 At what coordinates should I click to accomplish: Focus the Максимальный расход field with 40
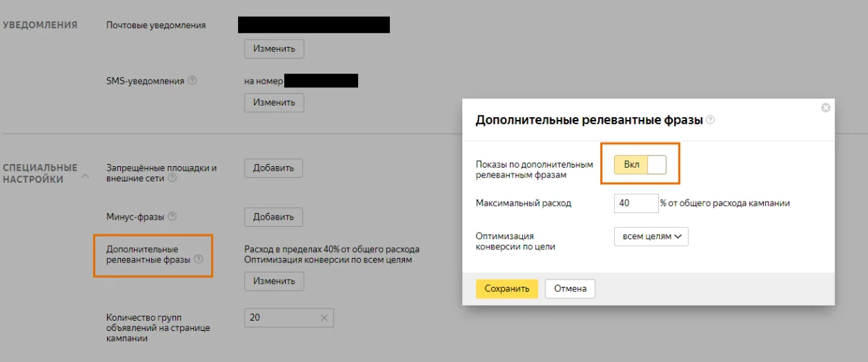636,204
